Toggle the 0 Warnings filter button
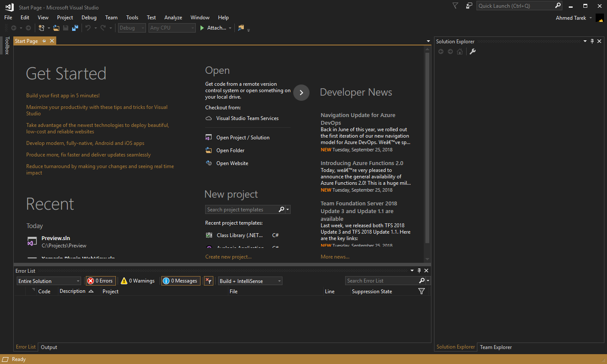The height and width of the screenshot is (364, 607). click(138, 281)
